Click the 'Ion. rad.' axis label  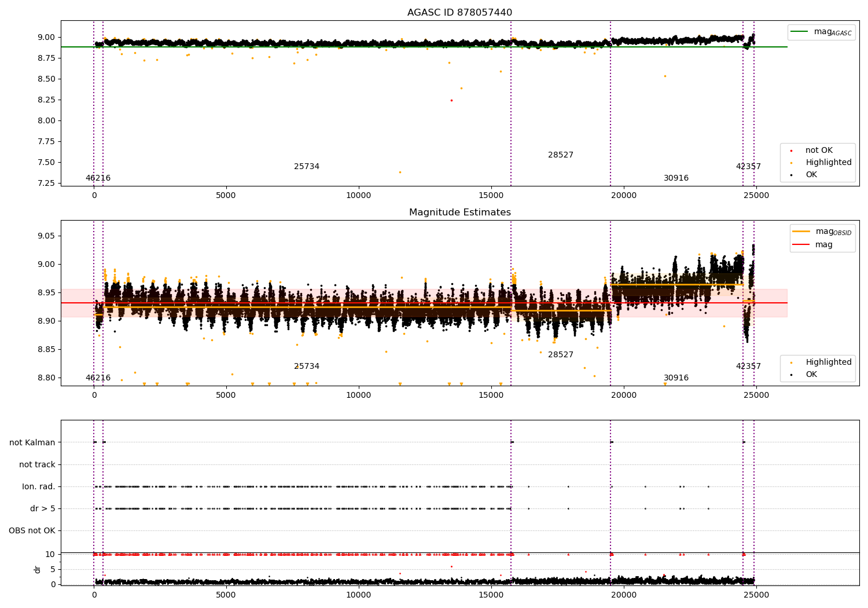coord(39,487)
